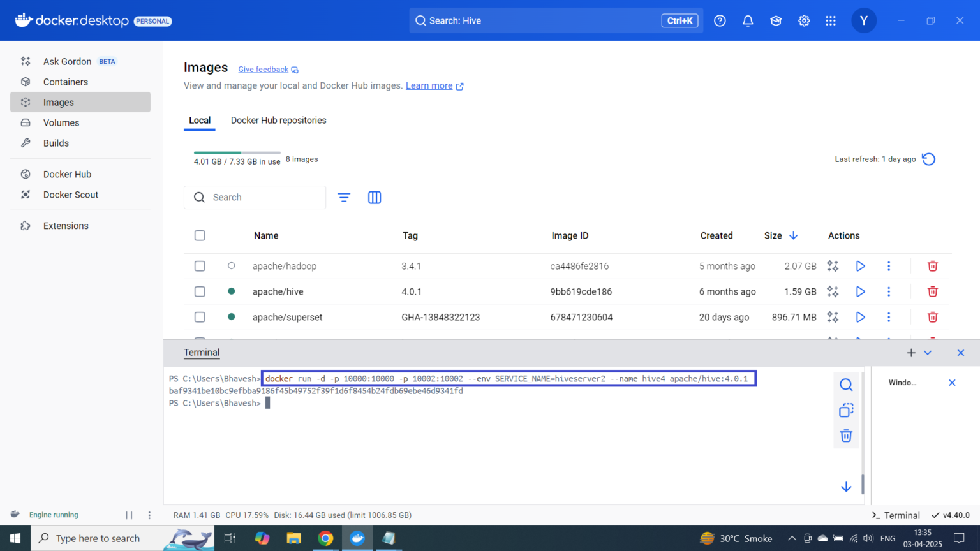This screenshot has height=551, width=980.
Task: Copy the terminal contents
Action: (x=846, y=410)
